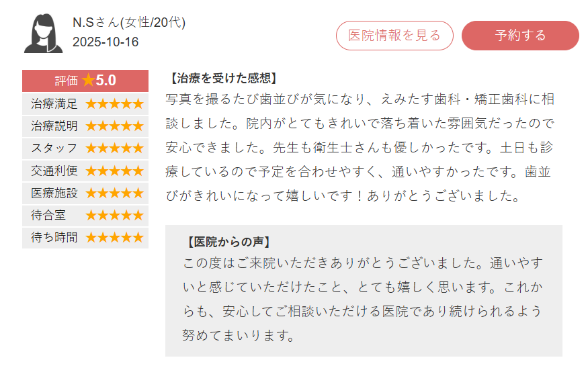Click the 待ち時間 label text
Screen dimensions: 588x366
coord(54,238)
